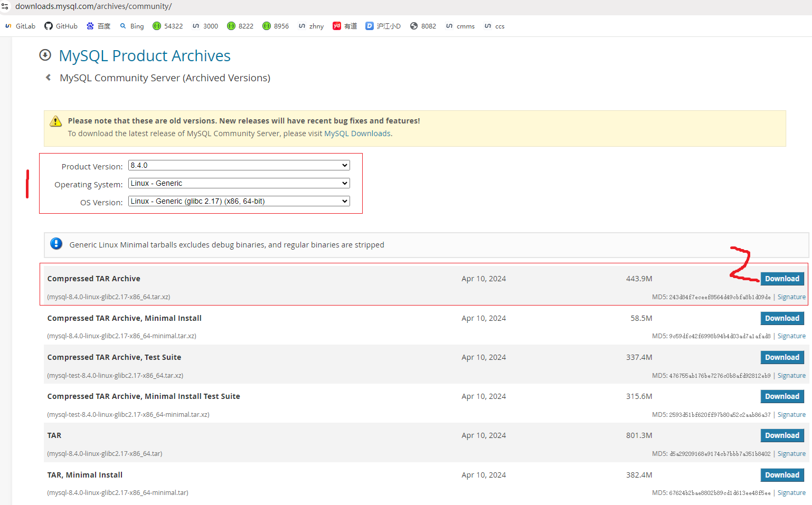Open the GitHub bookmark
Screen dimensions: 812x505
(61, 26)
